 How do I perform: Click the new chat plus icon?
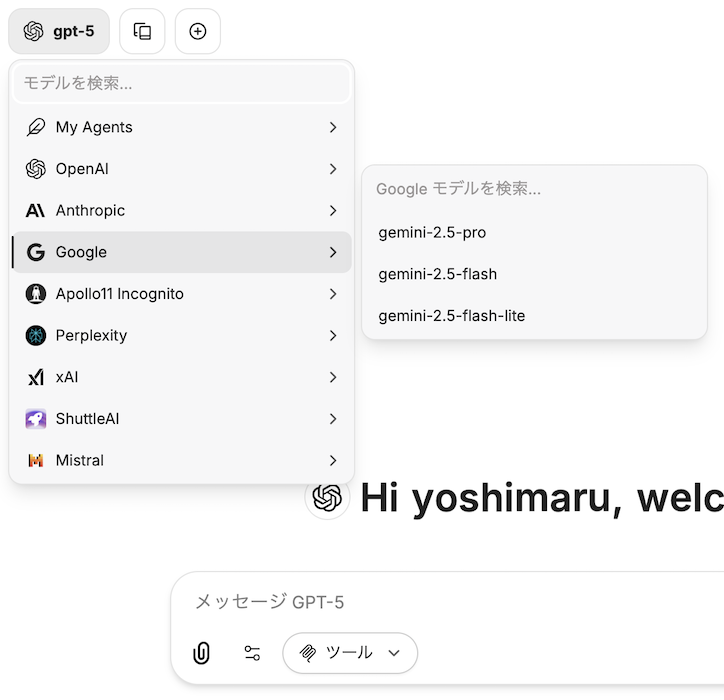198,31
